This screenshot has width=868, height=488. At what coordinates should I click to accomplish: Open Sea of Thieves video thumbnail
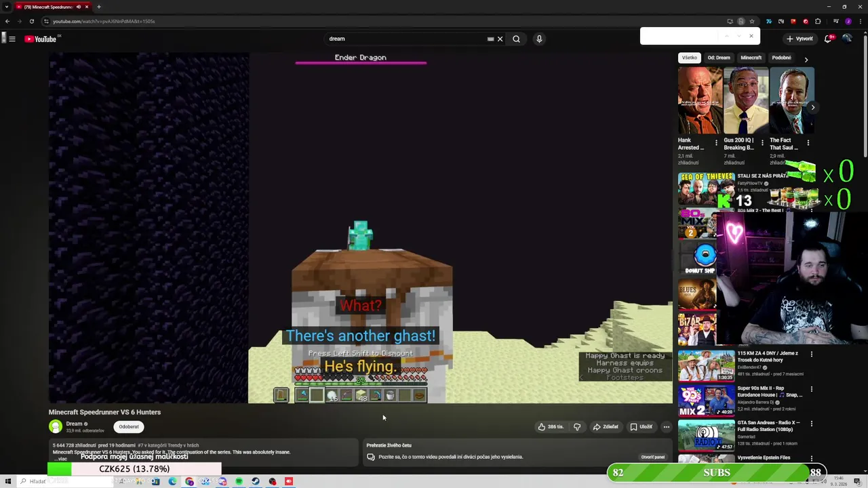(706, 188)
